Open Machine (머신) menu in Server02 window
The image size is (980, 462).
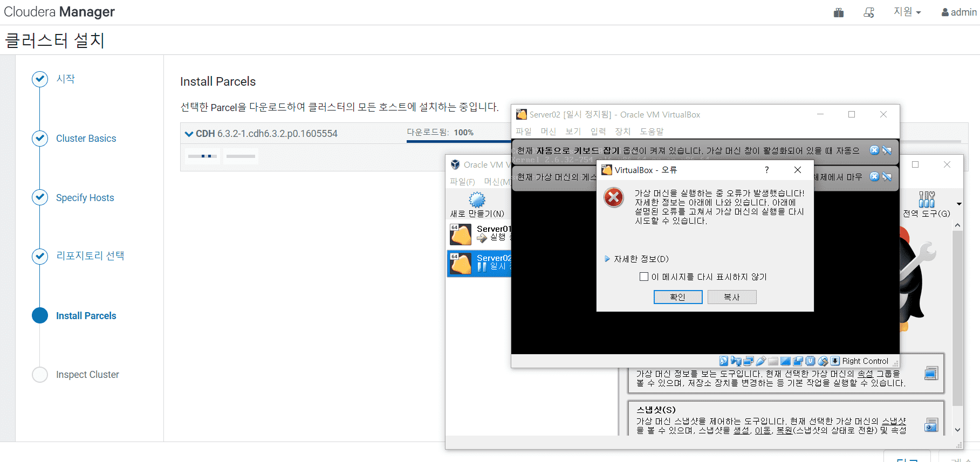(x=549, y=132)
